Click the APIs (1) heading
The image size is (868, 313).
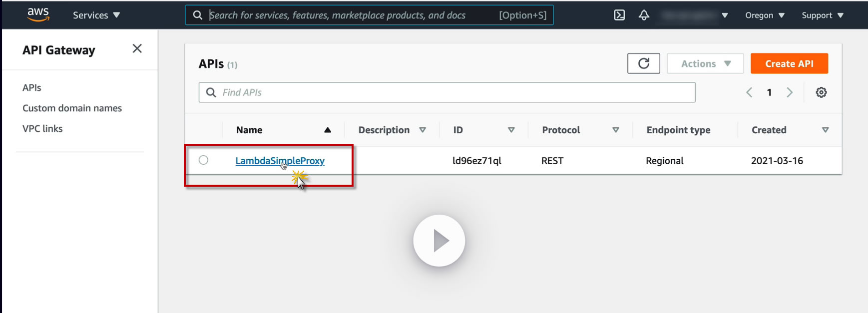(218, 64)
